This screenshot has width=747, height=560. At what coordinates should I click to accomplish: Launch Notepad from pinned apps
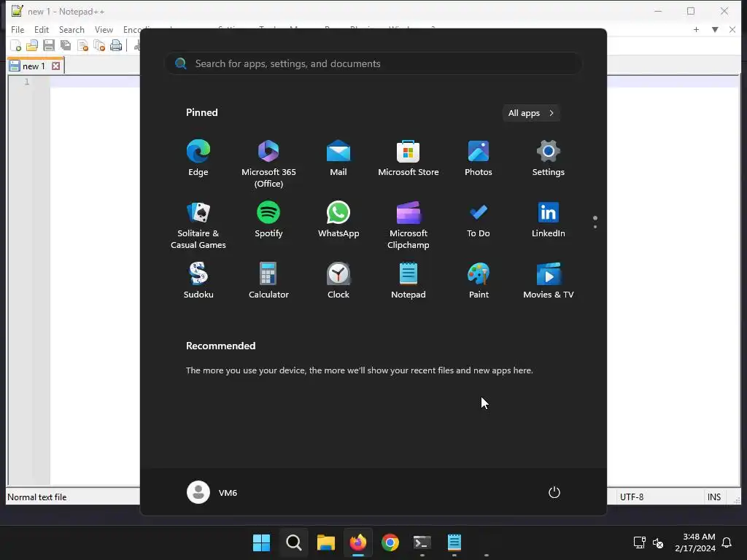click(409, 281)
